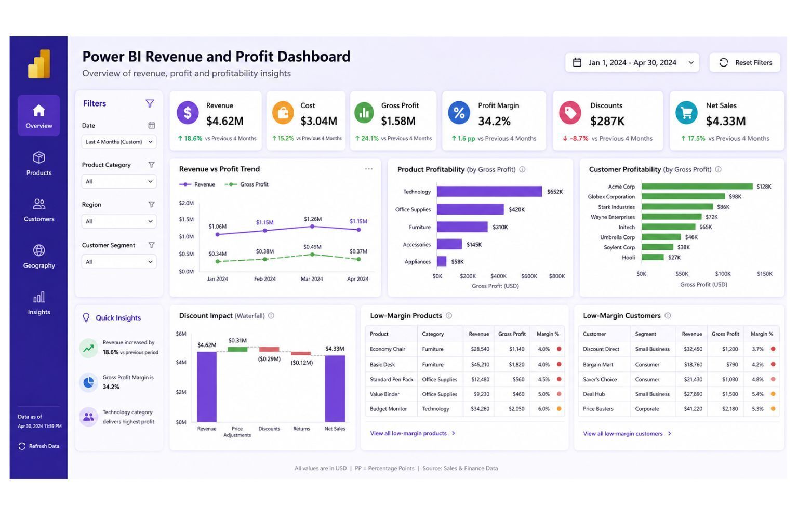Image resolution: width=798 pixels, height=532 pixels.
Task: Click the Price Busters customer row
Action: click(679, 409)
